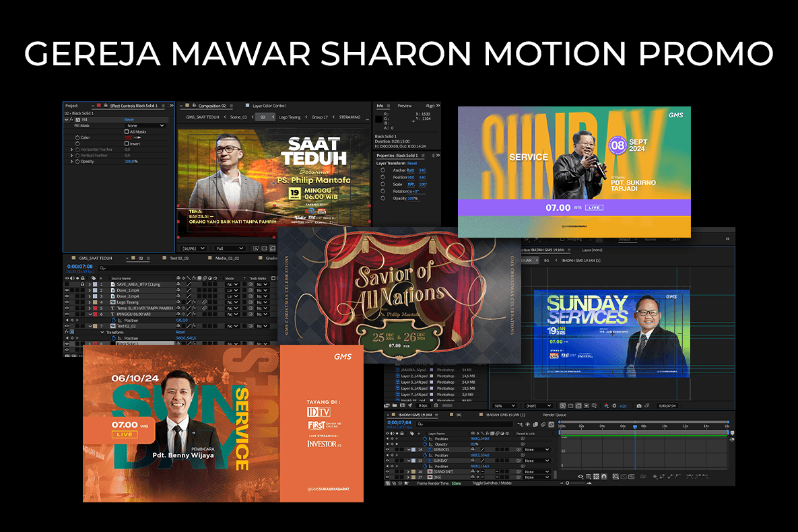Image resolution: width=798 pixels, height=532 pixels.
Task: Click the Reset Exposure icon beside +0,0
Action: click(614, 406)
